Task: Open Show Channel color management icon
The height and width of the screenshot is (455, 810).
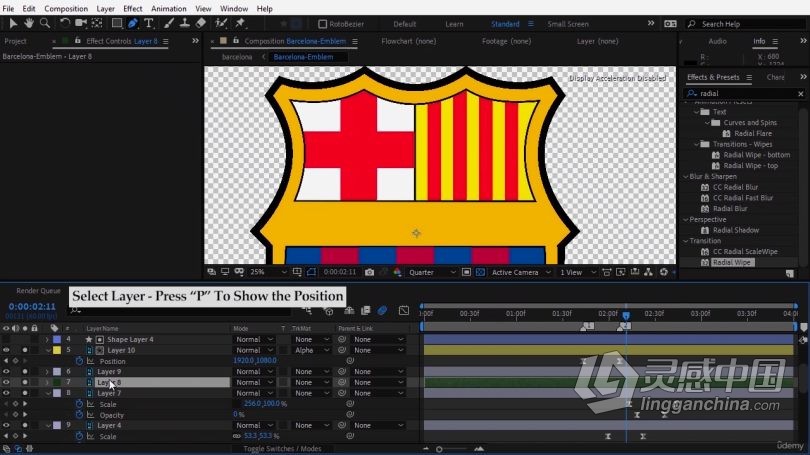Action: (x=397, y=272)
